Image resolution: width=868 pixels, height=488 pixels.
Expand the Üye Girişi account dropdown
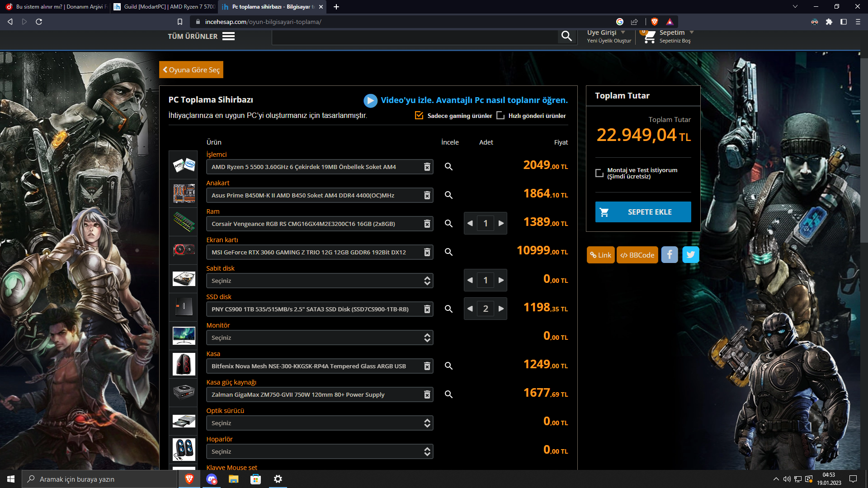tap(623, 33)
